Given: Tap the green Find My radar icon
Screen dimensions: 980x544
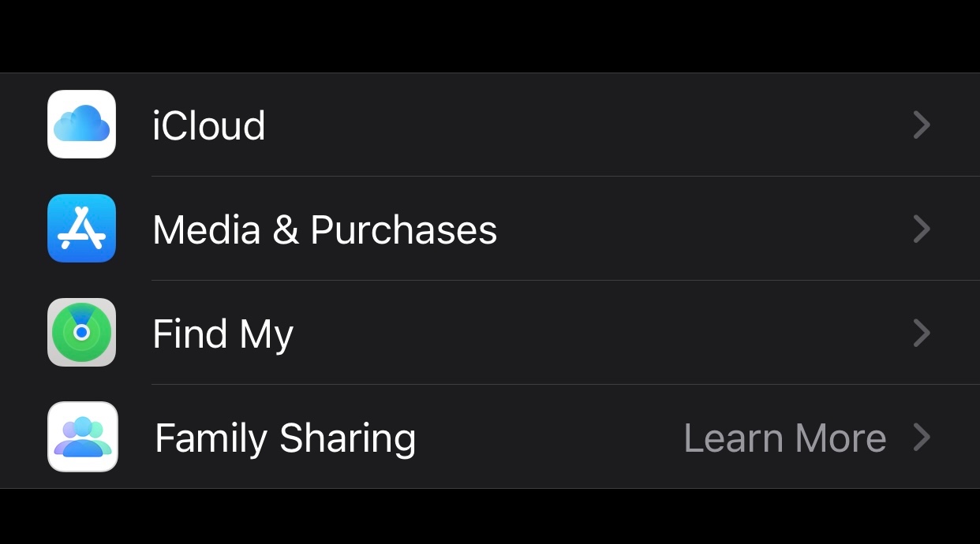Looking at the screenshot, I should (81, 333).
